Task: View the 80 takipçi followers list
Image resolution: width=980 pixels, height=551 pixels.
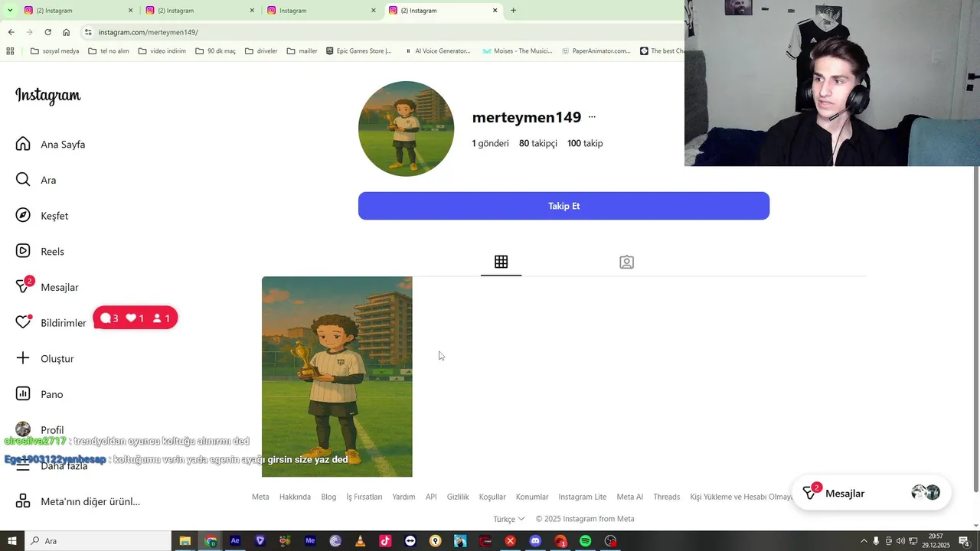Action: point(538,143)
